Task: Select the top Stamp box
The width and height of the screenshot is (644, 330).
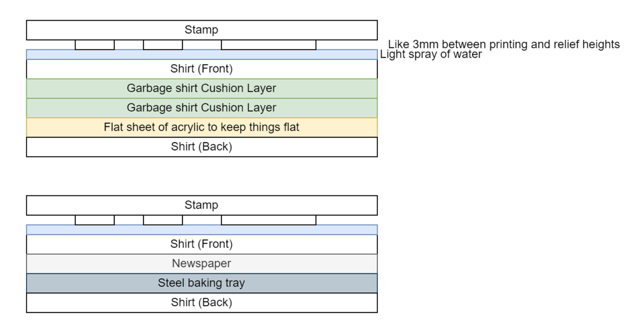Action: point(202,30)
